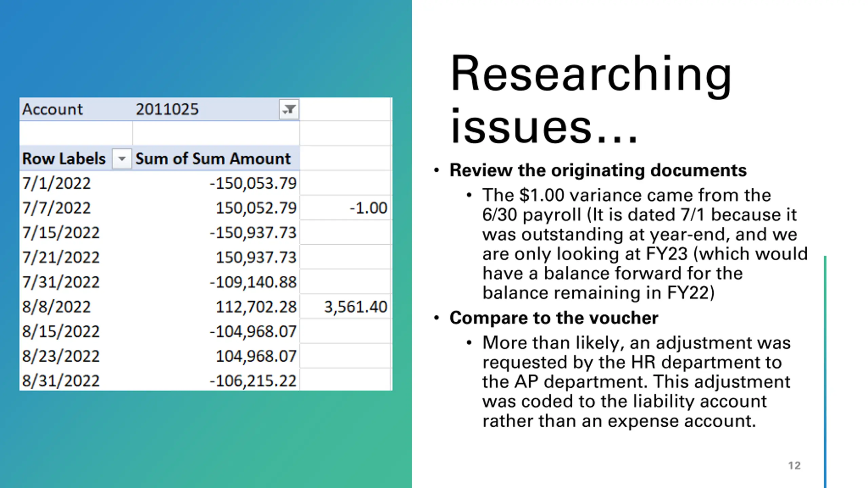Screen dimensions: 868x488
Task: Select the -1.00 variance cell
Action: pyautogui.click(x=368, y=208)
